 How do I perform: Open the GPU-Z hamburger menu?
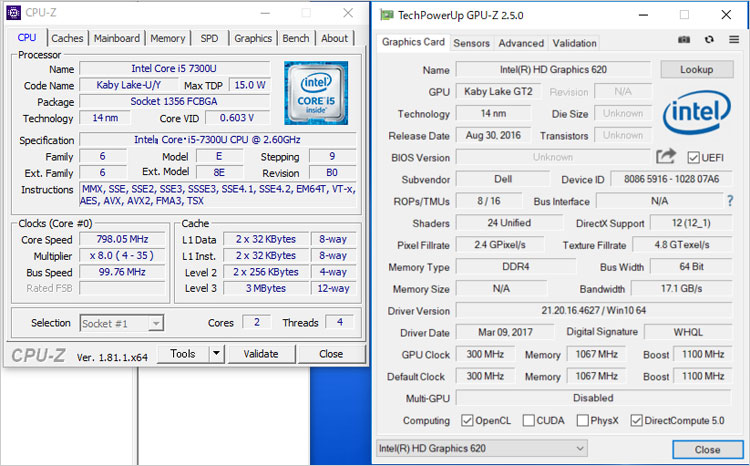(x=734, y=39)
